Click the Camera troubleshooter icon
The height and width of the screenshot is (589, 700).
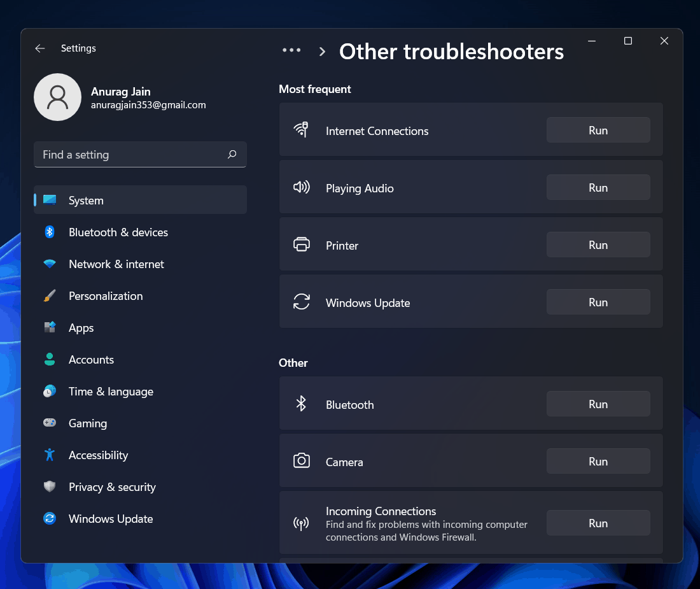[302, 460]
